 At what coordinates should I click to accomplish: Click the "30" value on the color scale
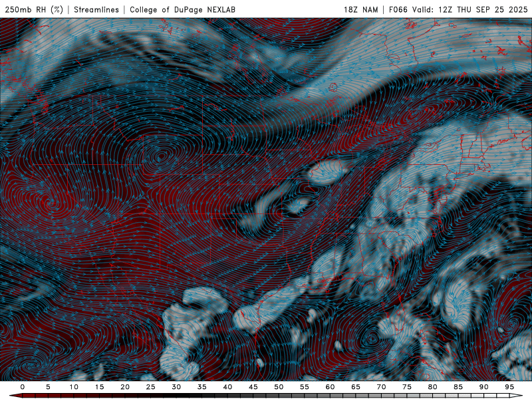click(x=176, y=387)
